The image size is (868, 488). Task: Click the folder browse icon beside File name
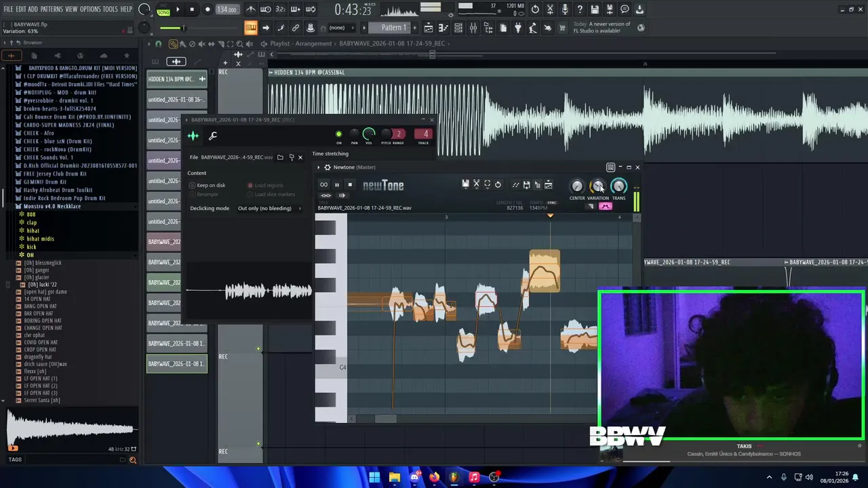280,157
